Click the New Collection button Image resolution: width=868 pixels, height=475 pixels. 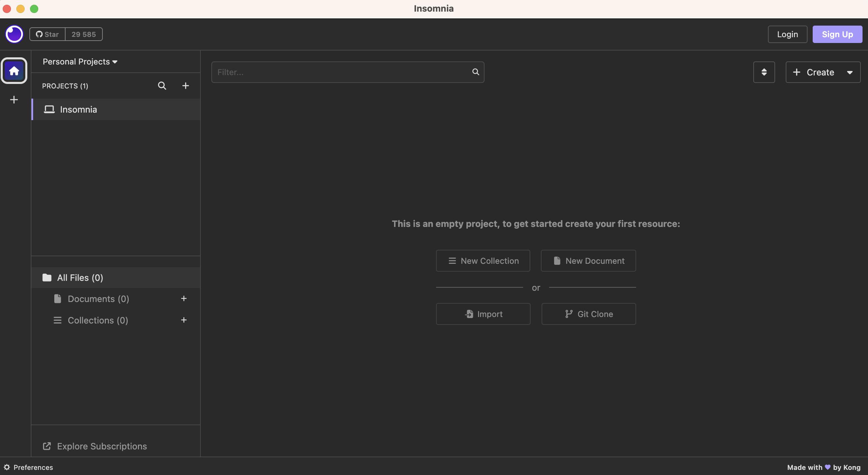tap(483, 261)
